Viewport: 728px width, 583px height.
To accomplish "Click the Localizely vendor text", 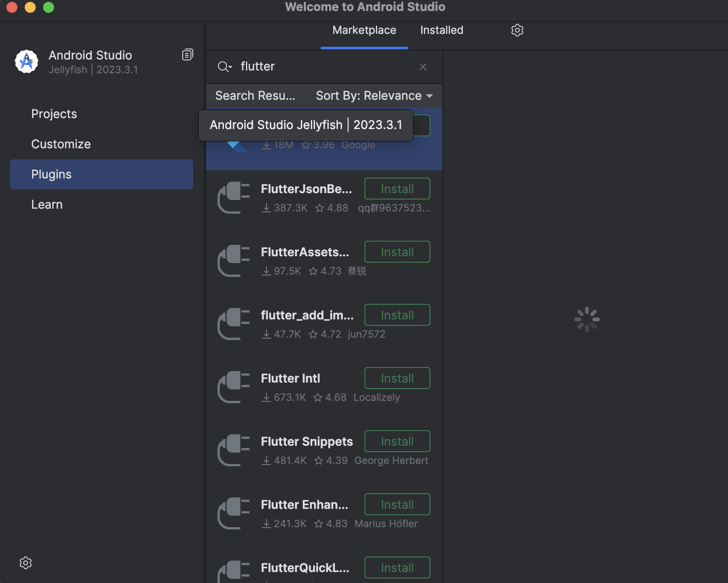I will tap(377, 397).
